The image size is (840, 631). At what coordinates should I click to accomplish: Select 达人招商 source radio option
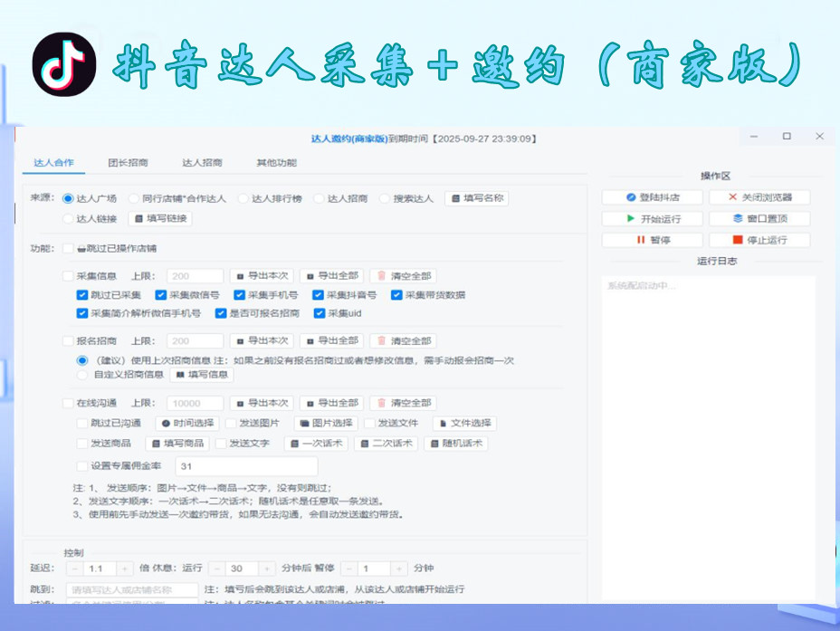[x=319, y=199]
